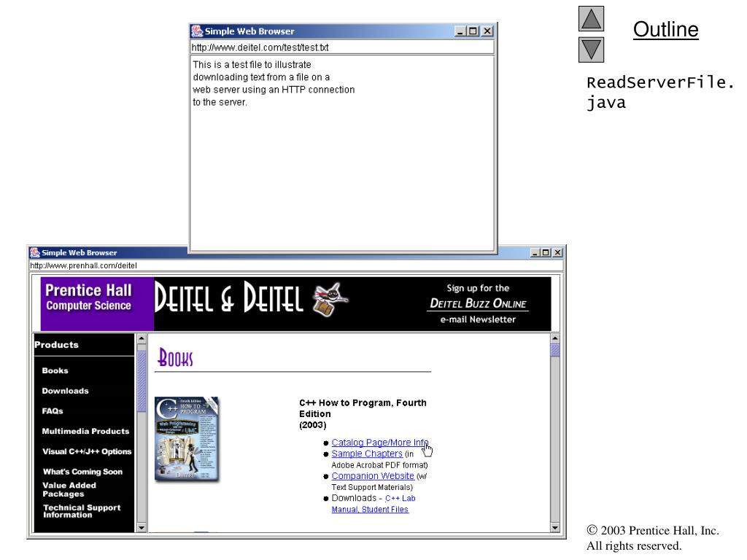Click the Products sidebar heading
The width and height of the screenshot is (747, 560).
[x=56, y=345]
